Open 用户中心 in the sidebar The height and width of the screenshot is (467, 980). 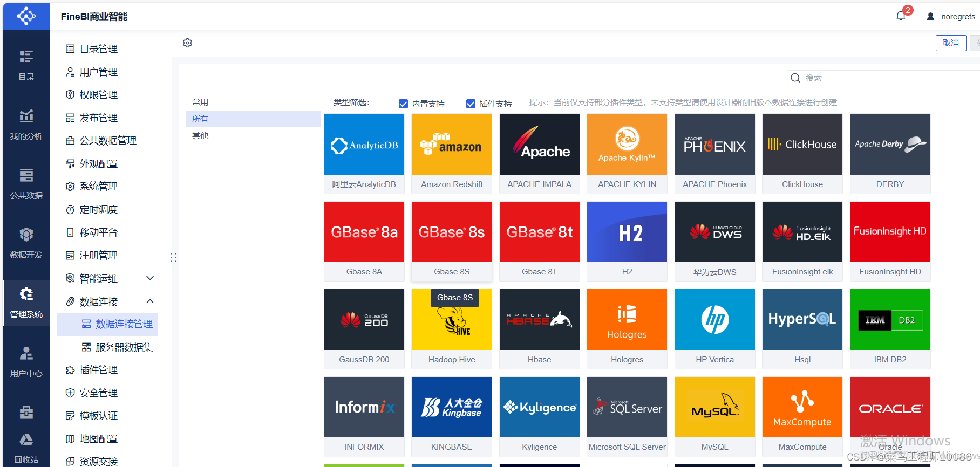tap(26, 362)
